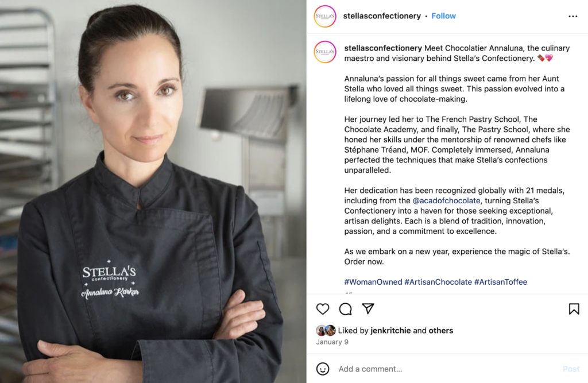Open the emoji picker smiley icon

click(323, 369)
